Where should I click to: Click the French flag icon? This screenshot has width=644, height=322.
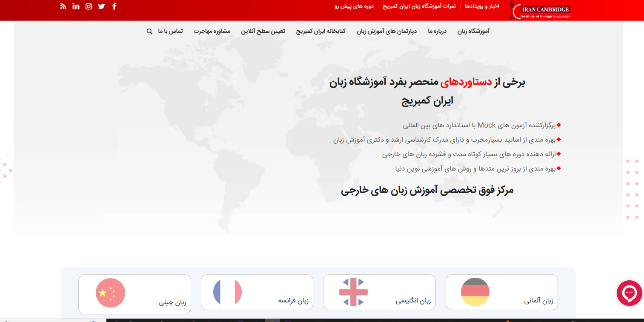click(227, 292)
